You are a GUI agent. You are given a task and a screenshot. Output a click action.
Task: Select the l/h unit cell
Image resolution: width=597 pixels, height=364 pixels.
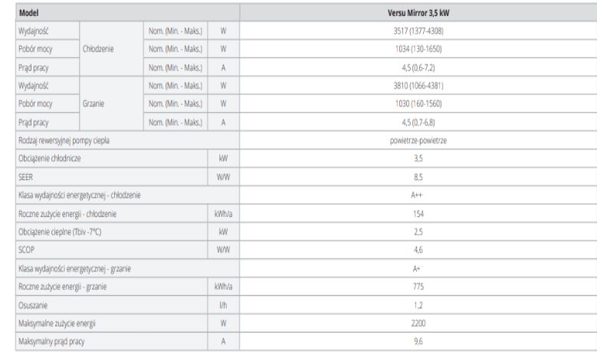point(223,304)
